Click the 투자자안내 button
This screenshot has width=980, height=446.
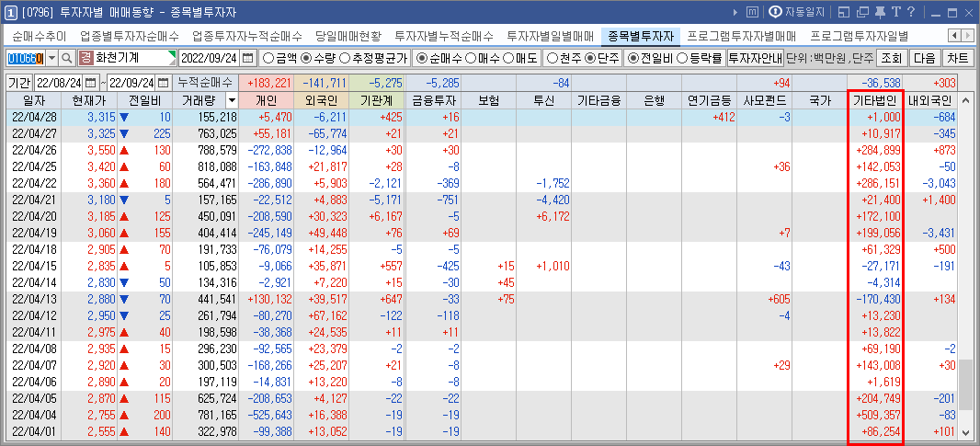(x=755, y=58)
